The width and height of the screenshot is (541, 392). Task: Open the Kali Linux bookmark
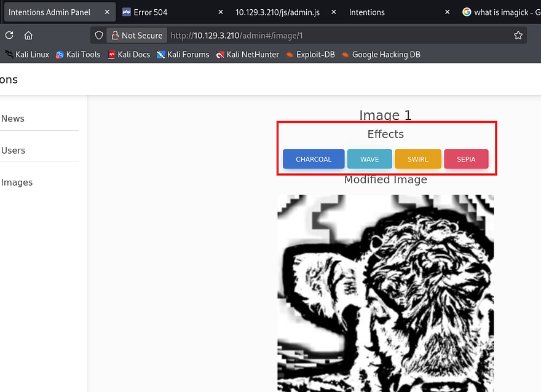(x=27, y=55)
